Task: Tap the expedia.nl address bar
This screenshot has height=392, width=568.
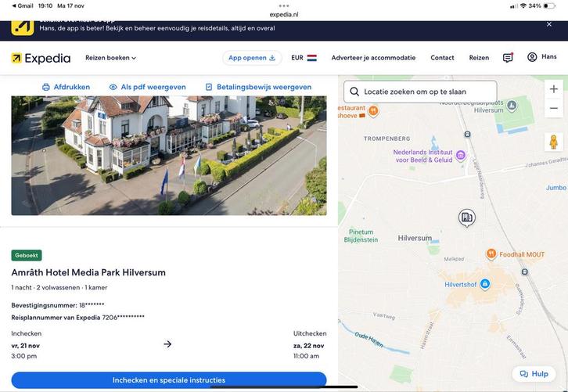Action: tap(284, 15)
